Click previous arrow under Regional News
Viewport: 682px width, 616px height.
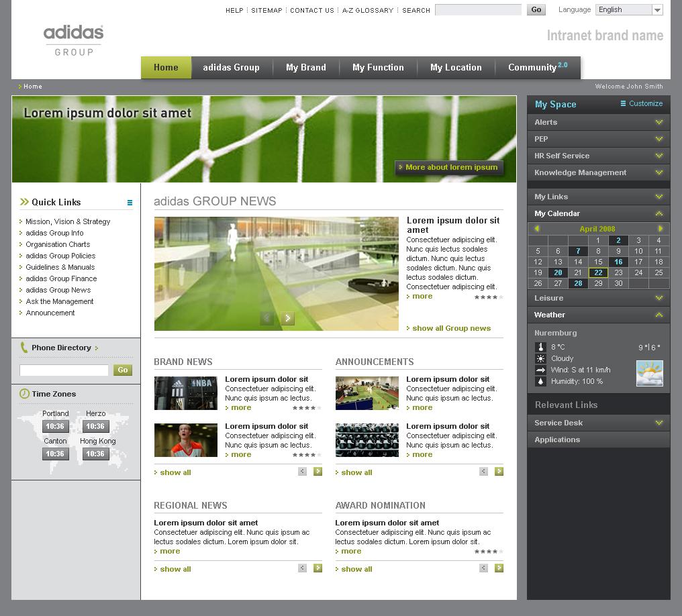(302, 568)
